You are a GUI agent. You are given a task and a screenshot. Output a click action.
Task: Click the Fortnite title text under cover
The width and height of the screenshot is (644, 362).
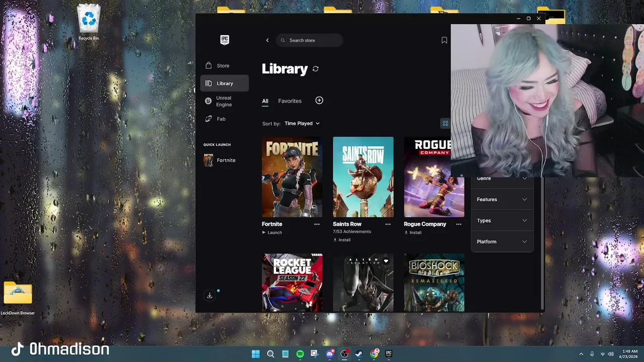click(x=272, y=224)
